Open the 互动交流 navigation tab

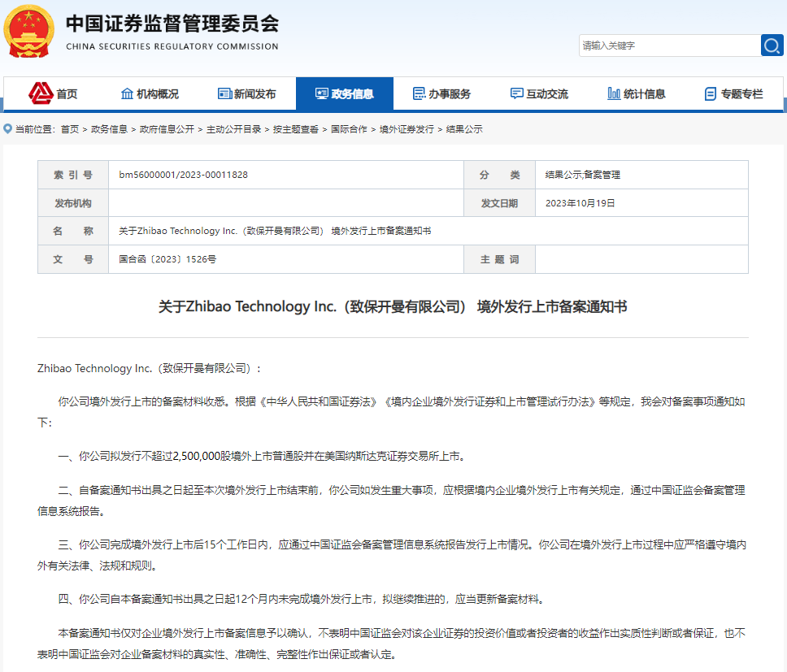(x=539, y=93)
